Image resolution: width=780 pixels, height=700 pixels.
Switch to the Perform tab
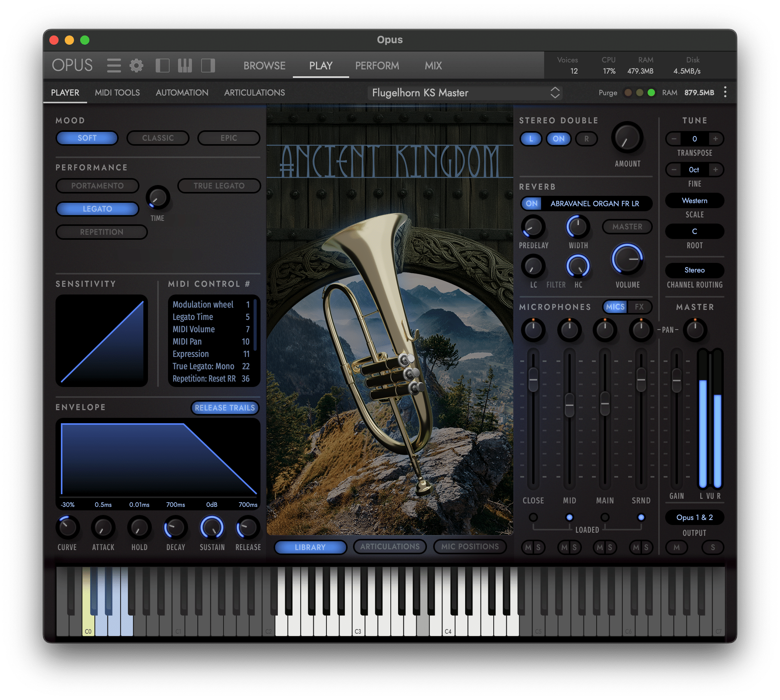tap(377, 66)
